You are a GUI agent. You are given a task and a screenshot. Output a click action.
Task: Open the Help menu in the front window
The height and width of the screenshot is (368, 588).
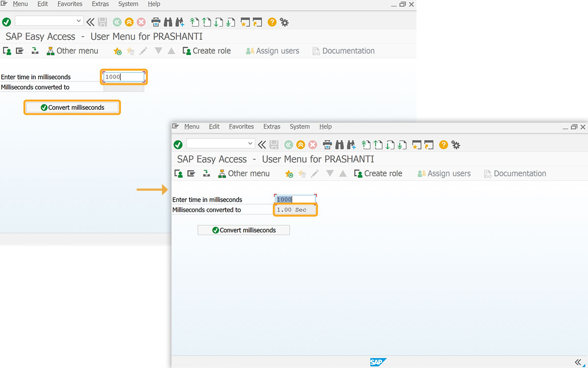(325, 127)
